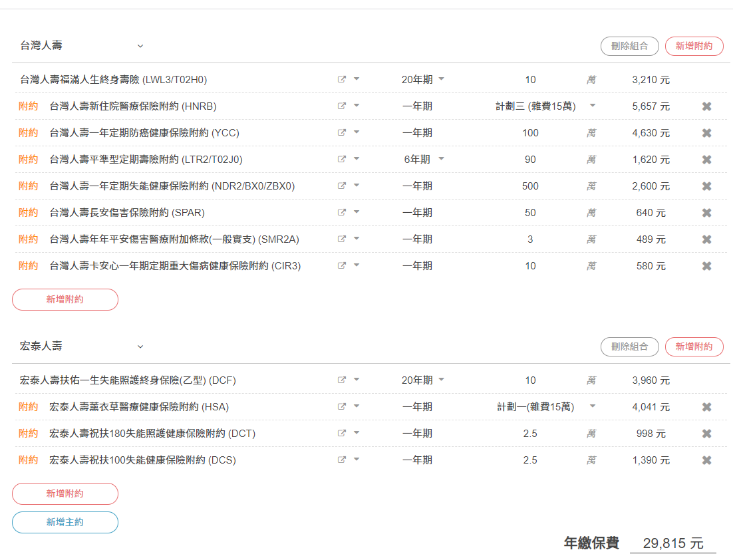Remove the YCC cancer rider with X icon

tap(707, 133)
